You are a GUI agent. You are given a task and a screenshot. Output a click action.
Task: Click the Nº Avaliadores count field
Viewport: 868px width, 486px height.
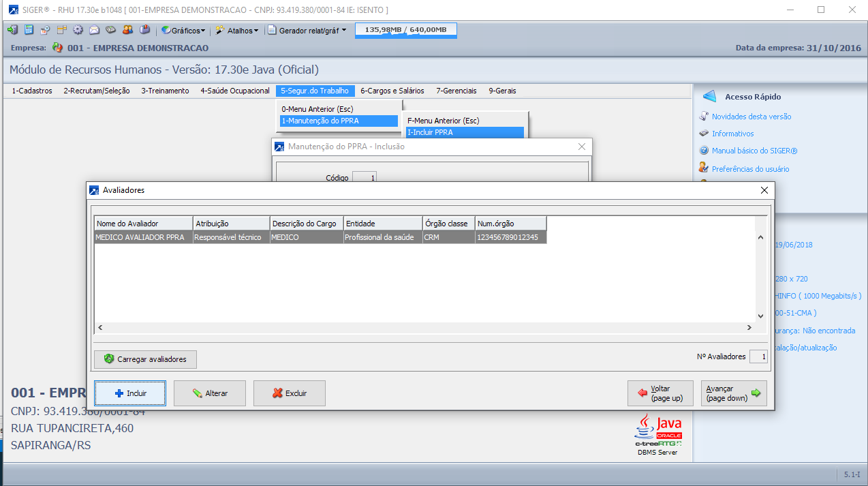pos(758,356)
